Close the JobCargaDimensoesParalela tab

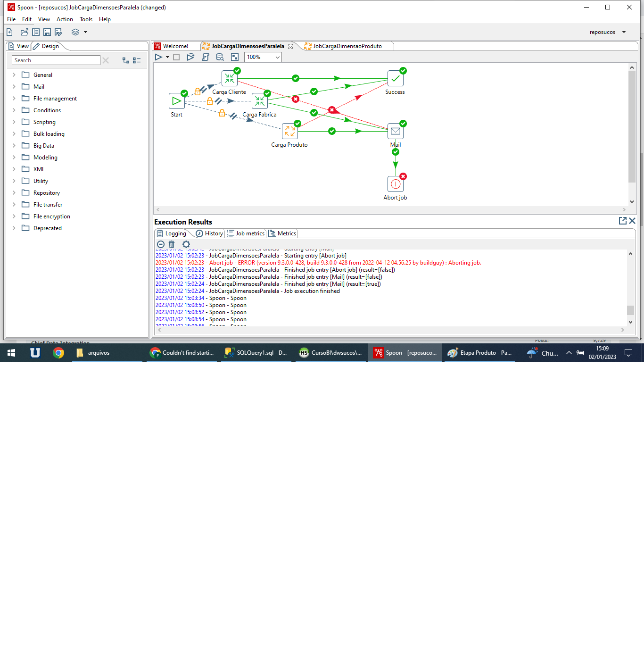(x=290, y=46)
